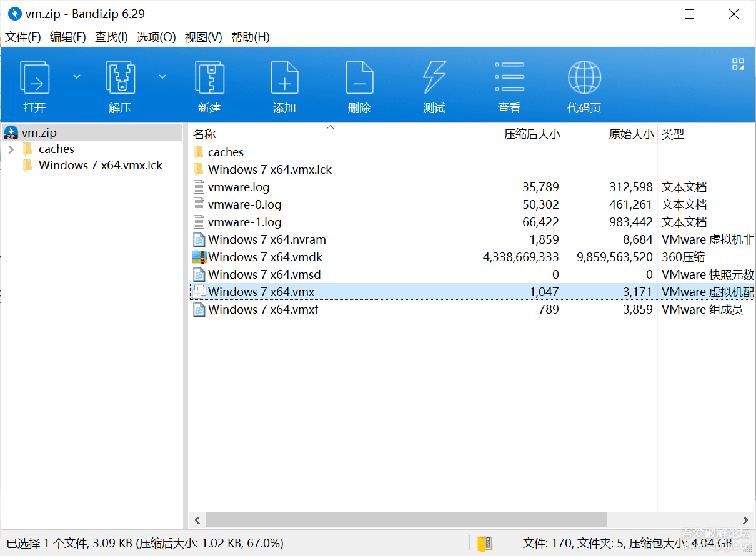Open the 编辑(E) menu
Viewport: 756px width, 556px height.
pyautogui.click(x=67, y=37)
